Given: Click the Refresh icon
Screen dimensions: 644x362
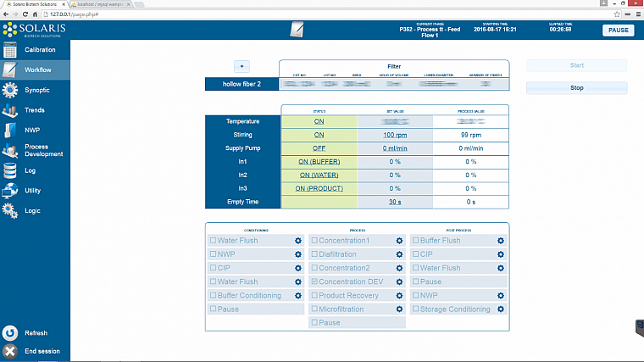Looking at the screenshot, I should coord(10,333).
